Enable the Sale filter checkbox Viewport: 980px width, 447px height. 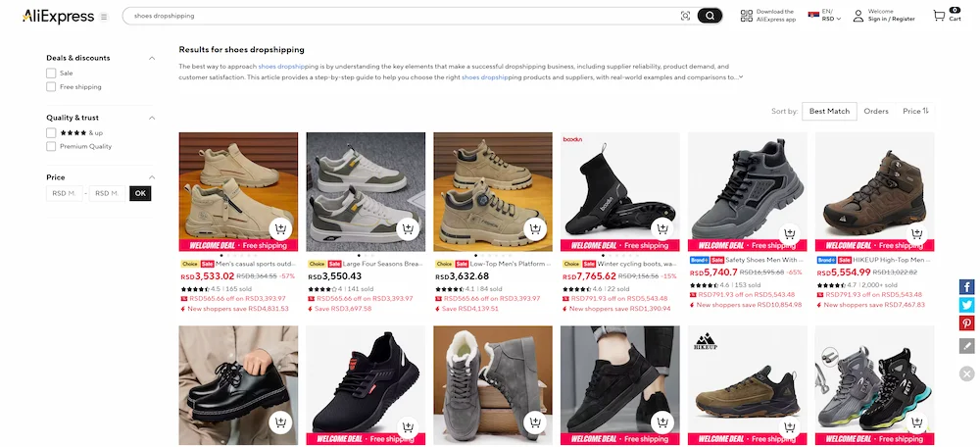(x=51, y=73)
